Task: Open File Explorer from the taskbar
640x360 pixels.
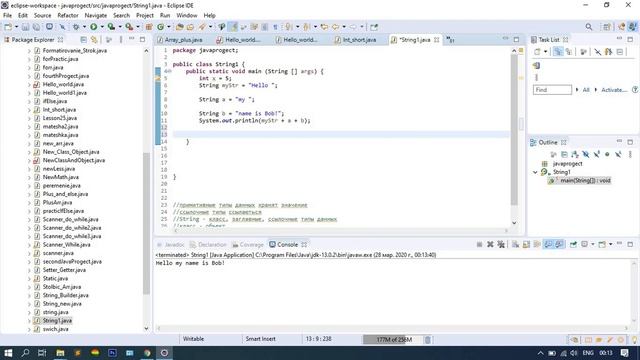Action: (x=60, y=353)
